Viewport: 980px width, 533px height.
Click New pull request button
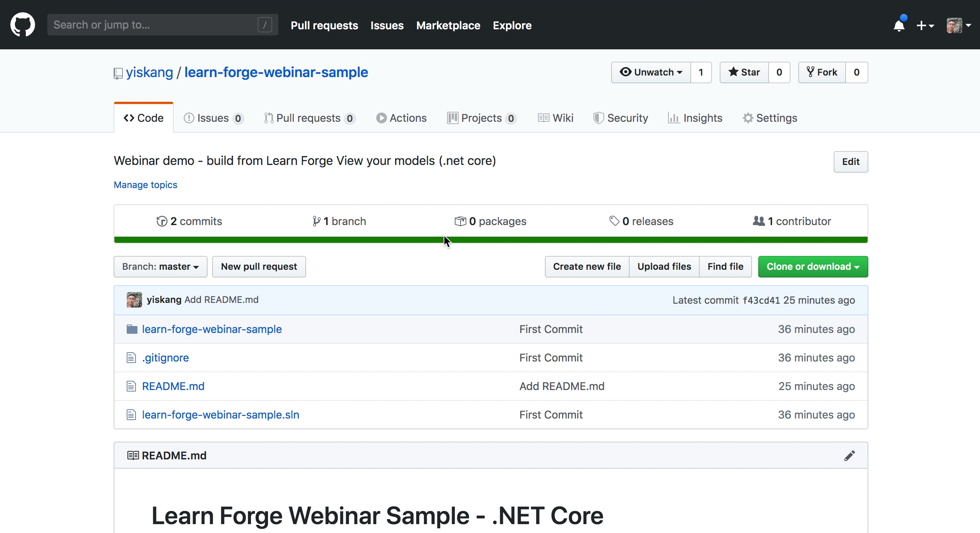point(259,266)
